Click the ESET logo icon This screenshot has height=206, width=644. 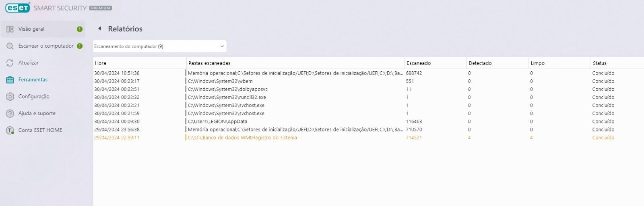coord(18,8)
